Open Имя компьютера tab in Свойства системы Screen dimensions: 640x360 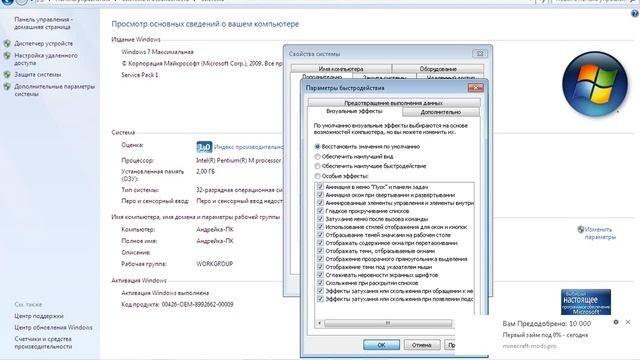[x=341, y=69]
